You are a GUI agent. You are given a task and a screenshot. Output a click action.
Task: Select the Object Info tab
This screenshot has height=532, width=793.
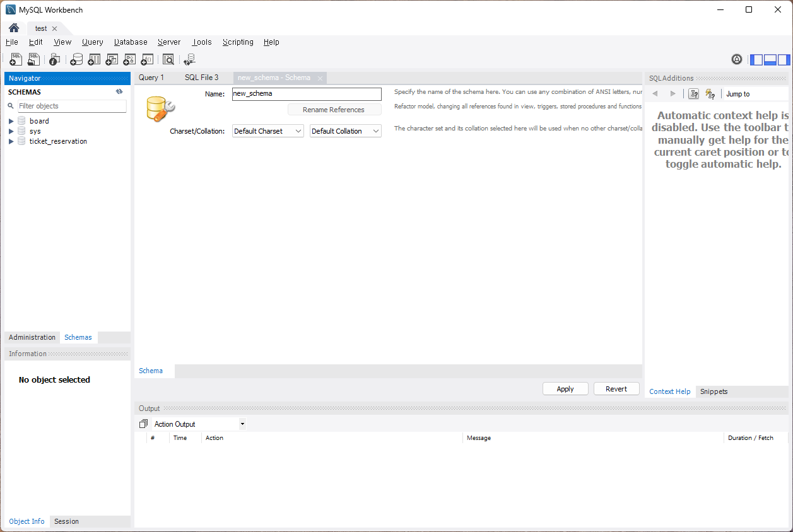coord(26,521)
